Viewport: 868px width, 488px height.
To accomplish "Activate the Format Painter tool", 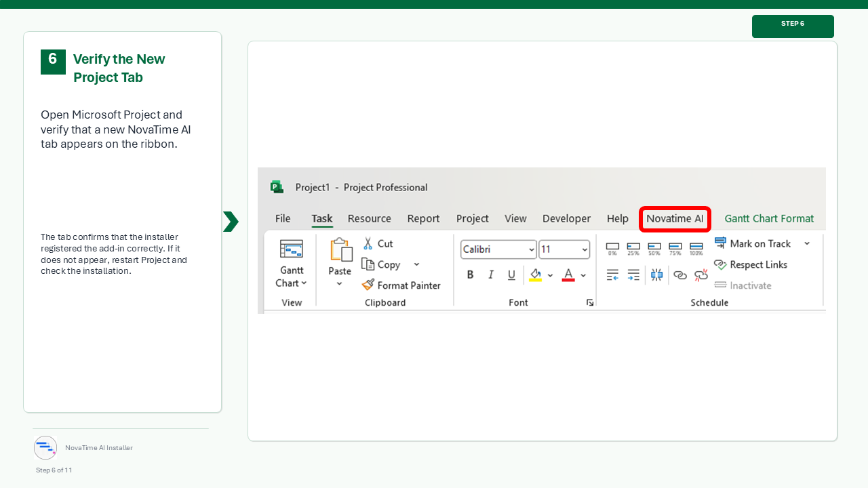I will point(401,285).
